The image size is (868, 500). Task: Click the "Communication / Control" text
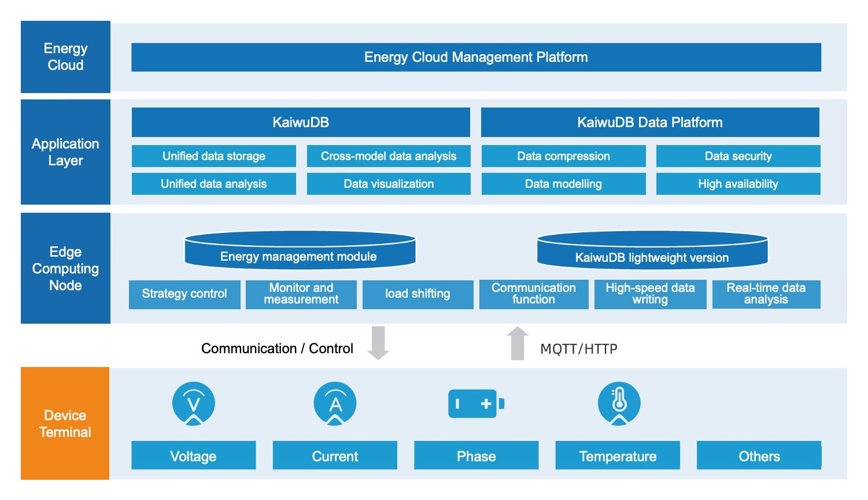click(x=277, y=349)
